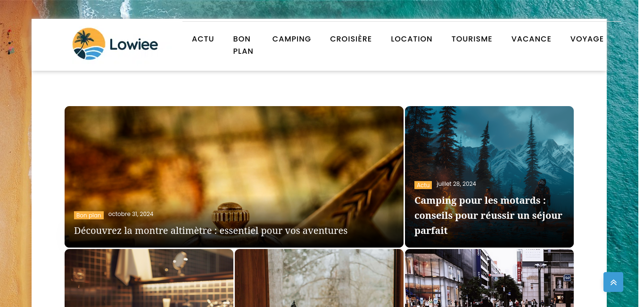Click the Actu category tag
644x307 pixels.
click(423, 185)
